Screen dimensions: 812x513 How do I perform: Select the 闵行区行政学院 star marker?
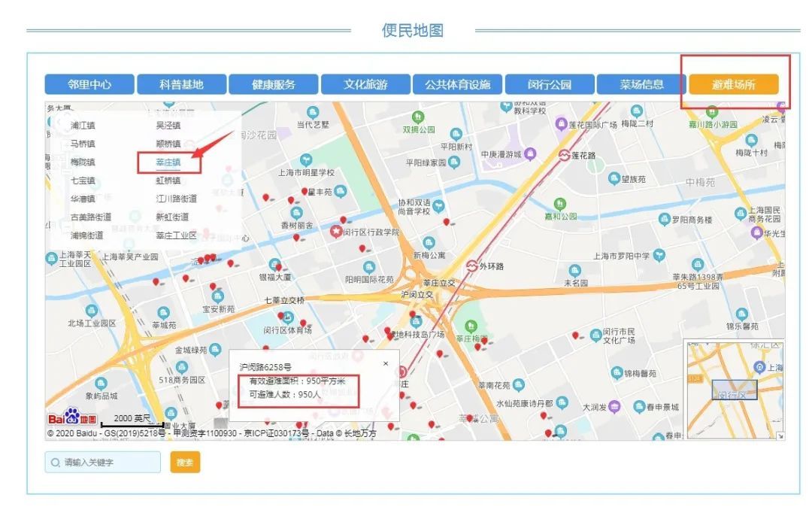tap(336, 231)
